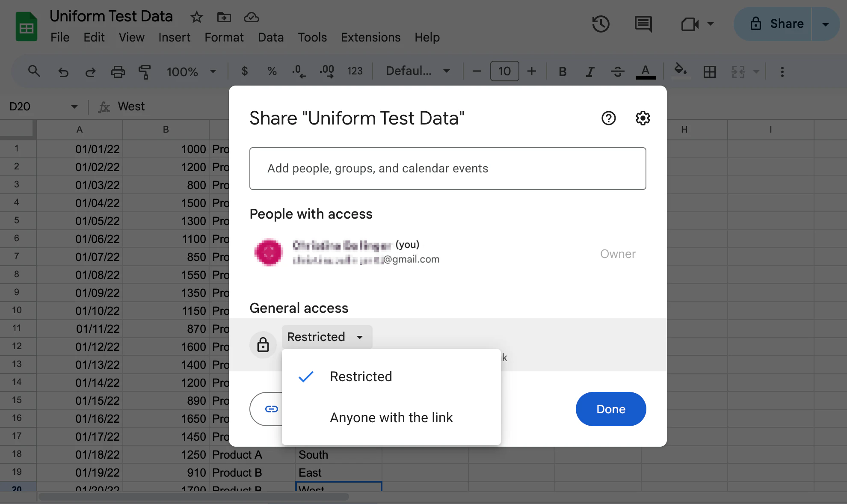Open the Format menu
Viewport: 847px width, 504px height.
pyautogui.click(x=224, y=38)
